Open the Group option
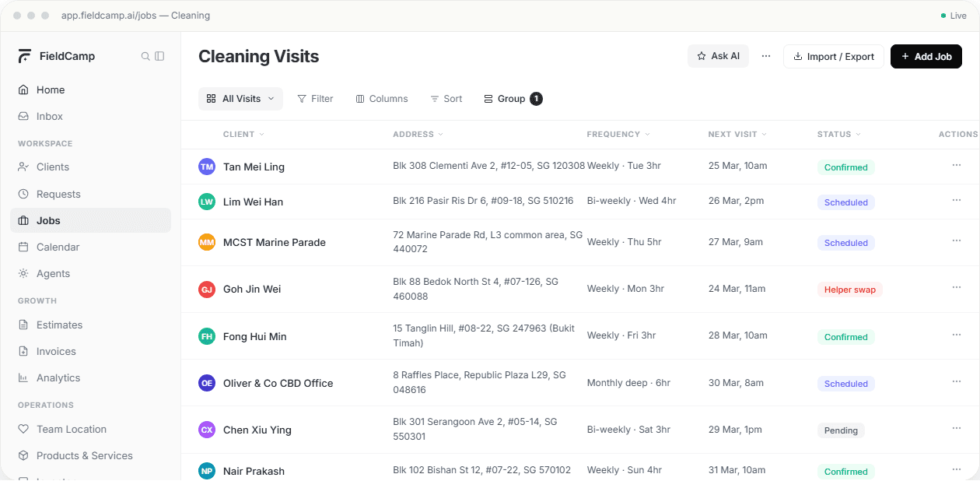 (x=513, y=99)
